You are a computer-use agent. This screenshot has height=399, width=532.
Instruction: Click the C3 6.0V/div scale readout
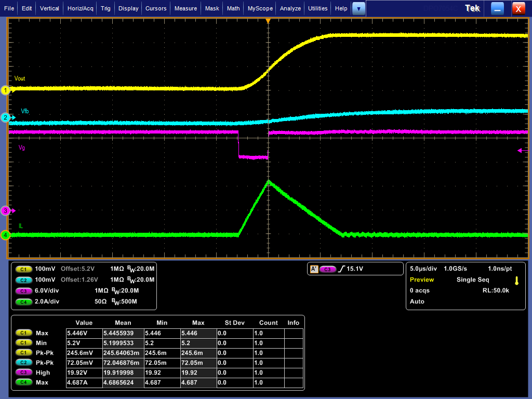(x=47, y=290)
